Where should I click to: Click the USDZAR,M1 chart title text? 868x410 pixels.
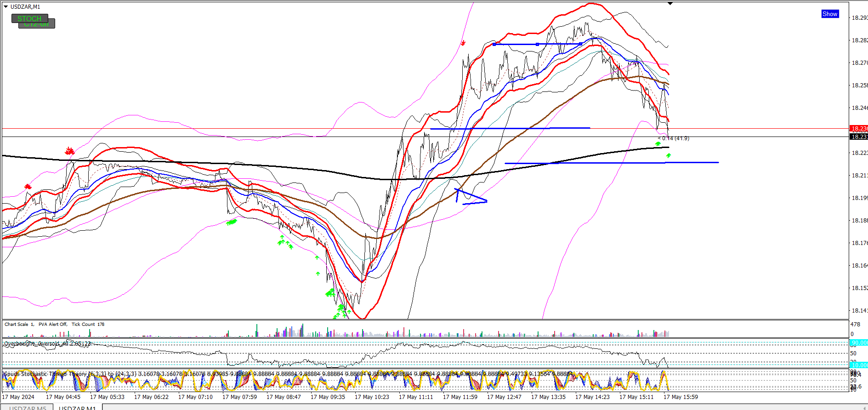click(x=25, y=7)
